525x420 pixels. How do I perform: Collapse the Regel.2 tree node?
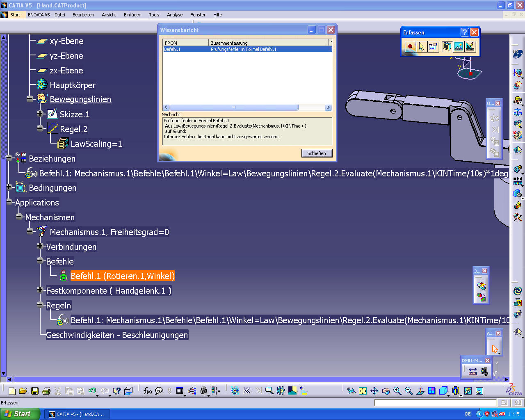pos(40,128)
